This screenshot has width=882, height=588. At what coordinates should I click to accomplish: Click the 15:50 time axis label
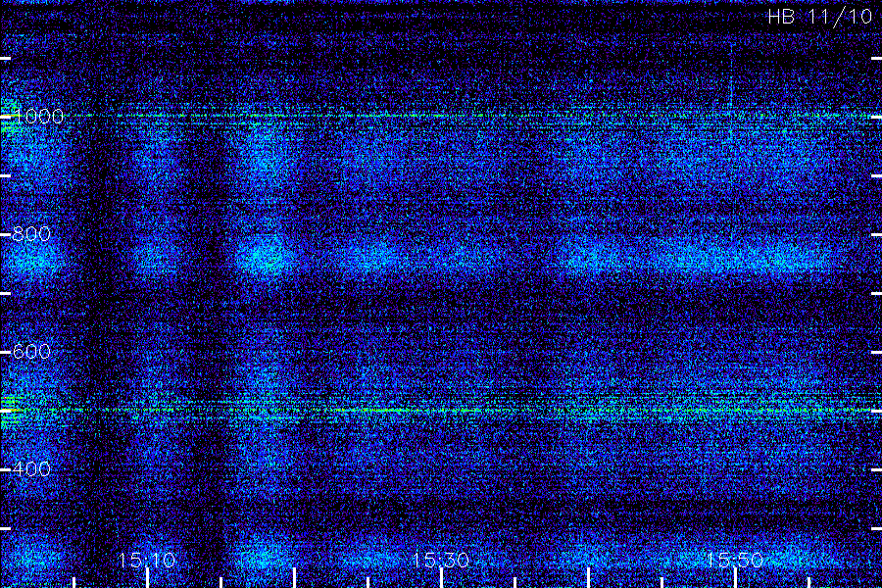[x=735, y=560]
